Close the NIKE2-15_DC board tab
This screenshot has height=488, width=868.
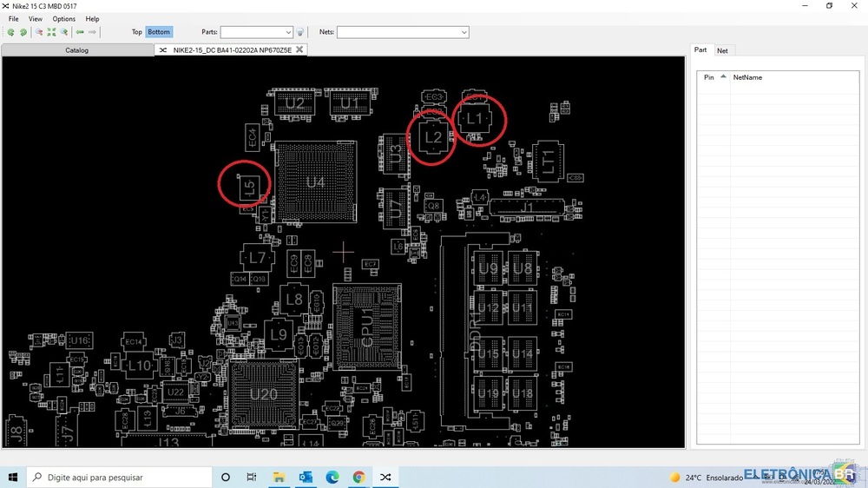tap(299, 49)
